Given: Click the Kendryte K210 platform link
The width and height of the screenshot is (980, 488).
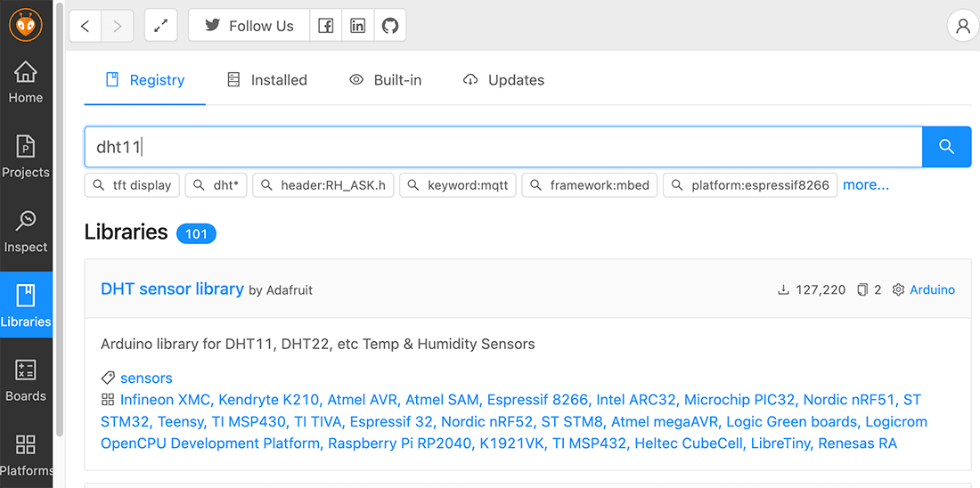Looking at the screenshot, I should pyautogui.click(x=270, y=400).
